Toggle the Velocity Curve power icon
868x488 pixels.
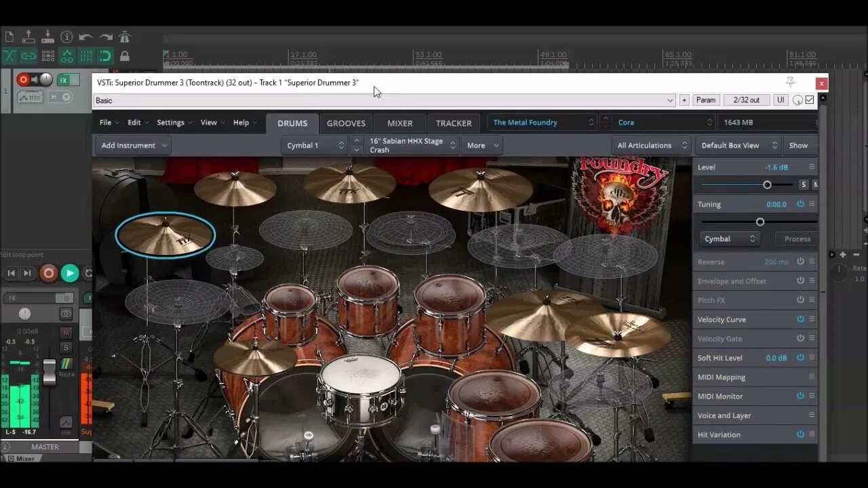(800, 319)
